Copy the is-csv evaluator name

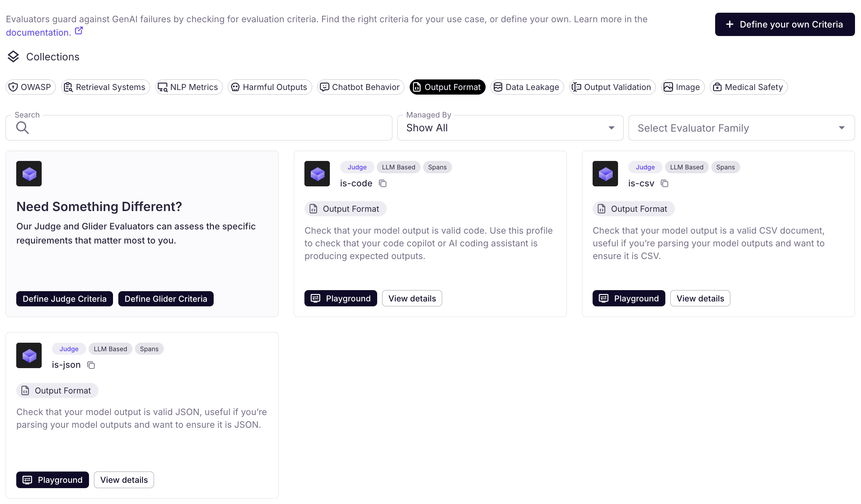click(665, 184)
